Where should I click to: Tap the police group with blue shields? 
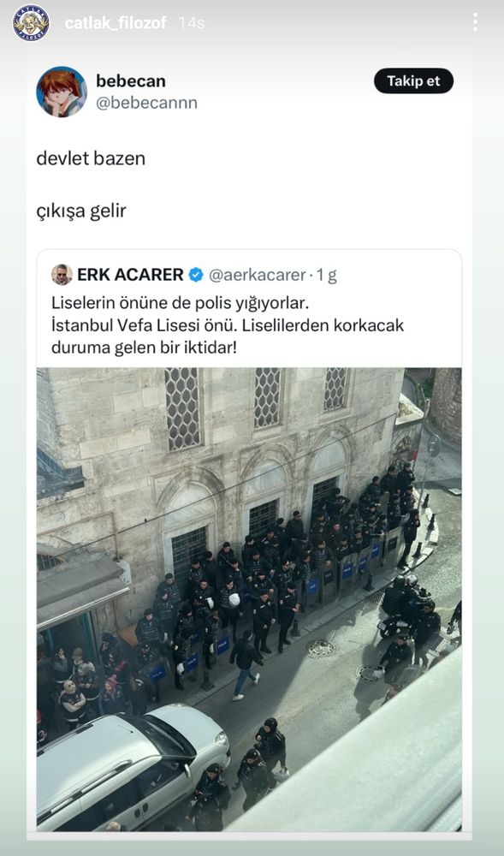tap(283, 579)
